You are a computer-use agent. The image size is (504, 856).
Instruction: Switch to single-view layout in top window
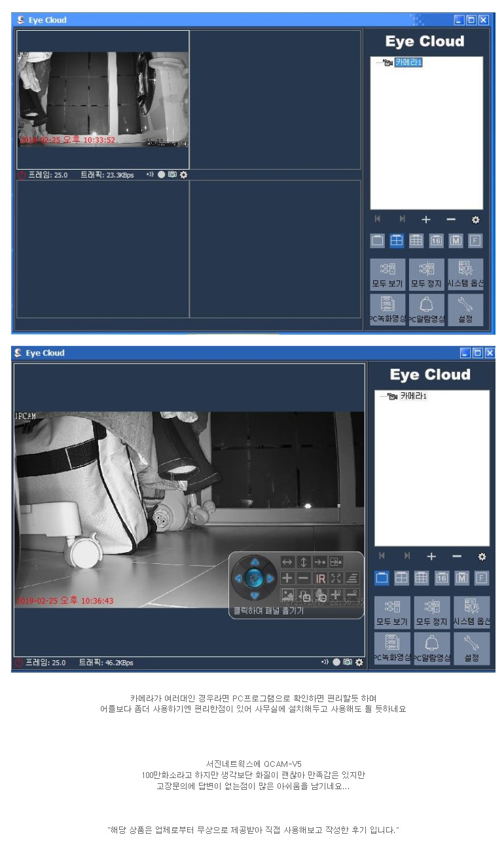click(377, 240)
